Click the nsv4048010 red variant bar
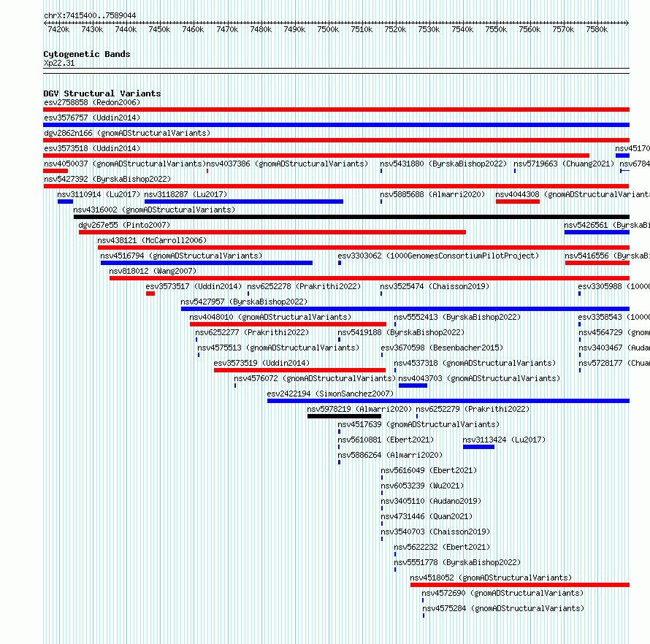The height and width of the screenshot is (644, 650). click(288, 324)
